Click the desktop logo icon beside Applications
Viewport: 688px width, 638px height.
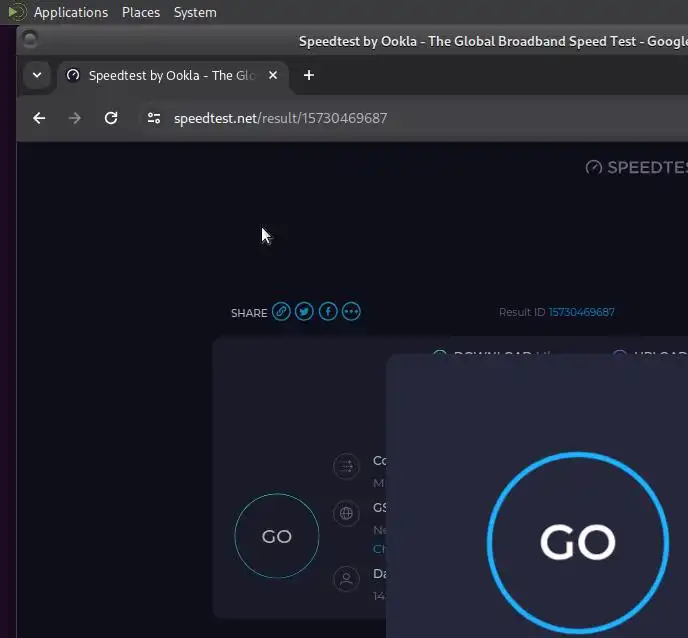coord(17,12)
